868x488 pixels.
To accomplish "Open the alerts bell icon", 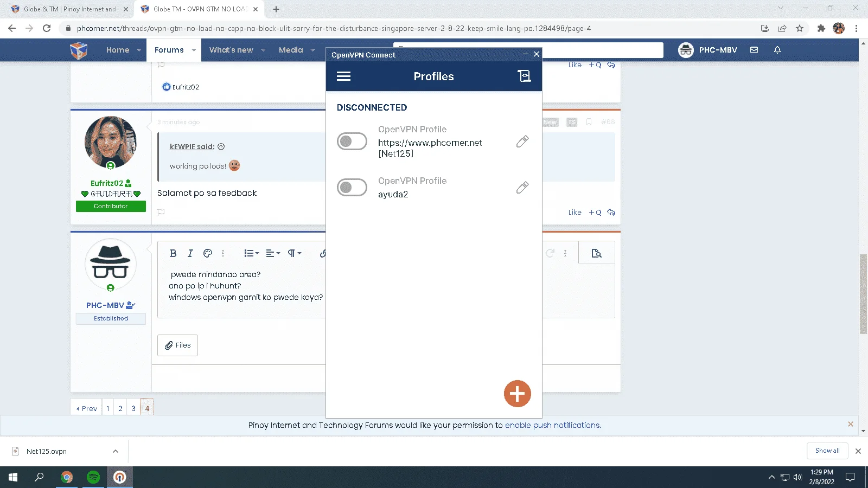I will [777, 50].
